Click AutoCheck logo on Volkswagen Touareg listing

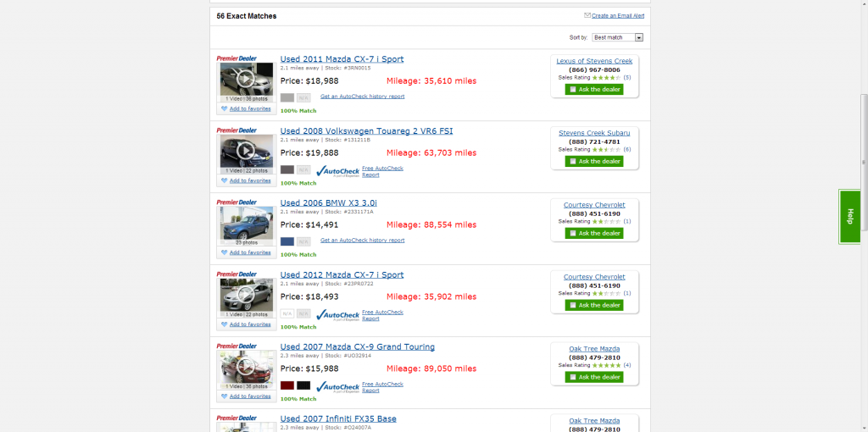pyautogui.click(x=337, y=171)
